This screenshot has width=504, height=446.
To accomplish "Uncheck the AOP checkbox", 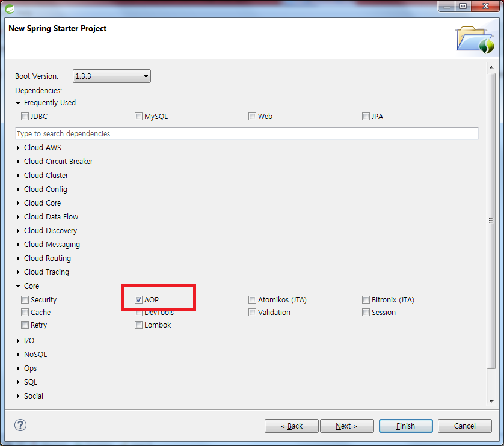I will pos(138,300).
